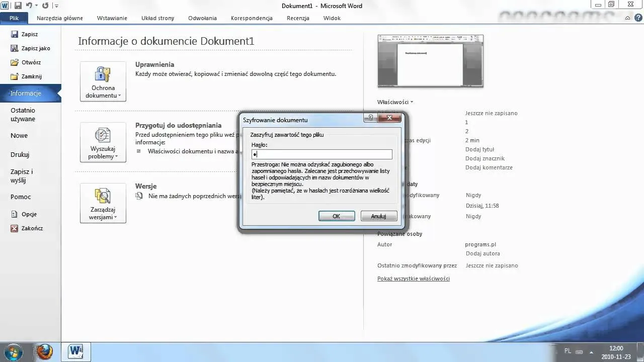Image resolution: width=644 pixels, height=362 pixels.
Task: Click the on-screen keyboard tray icon
Action: (579, 351)
